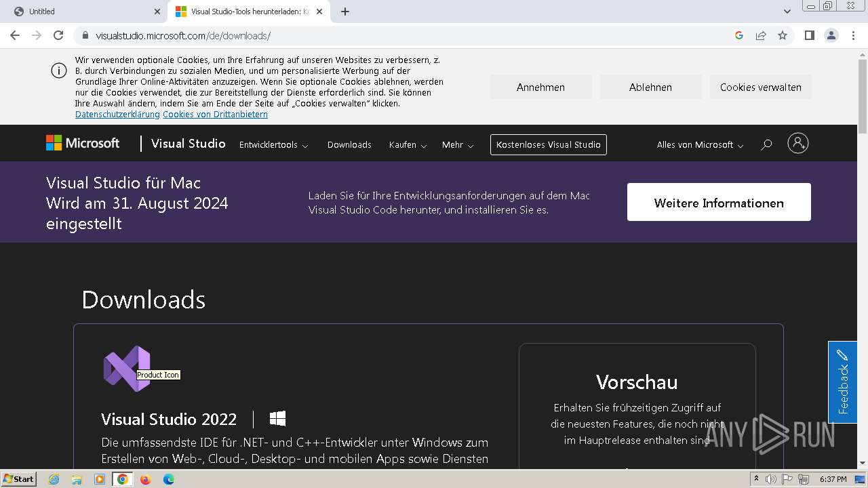Open Cookies von Drittanbietern link
Image resolution: width=868 pixels, height=488 pixels.
[215, 115]
